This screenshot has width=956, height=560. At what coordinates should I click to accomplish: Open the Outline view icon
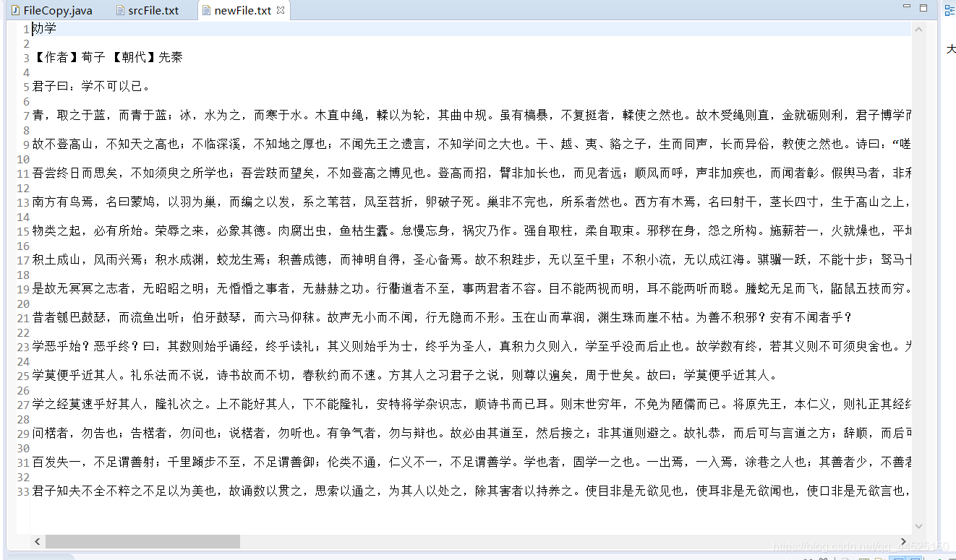pos(949,10)
